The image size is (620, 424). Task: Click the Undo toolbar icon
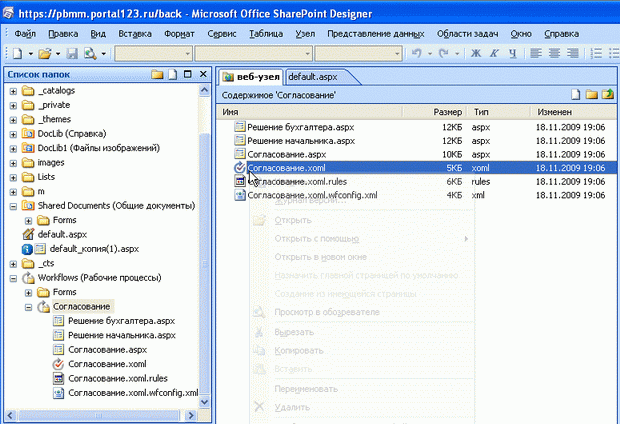(x=419, y=53)
